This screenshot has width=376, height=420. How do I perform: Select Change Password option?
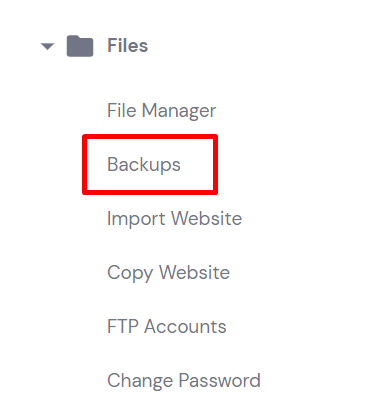[184, 380]
